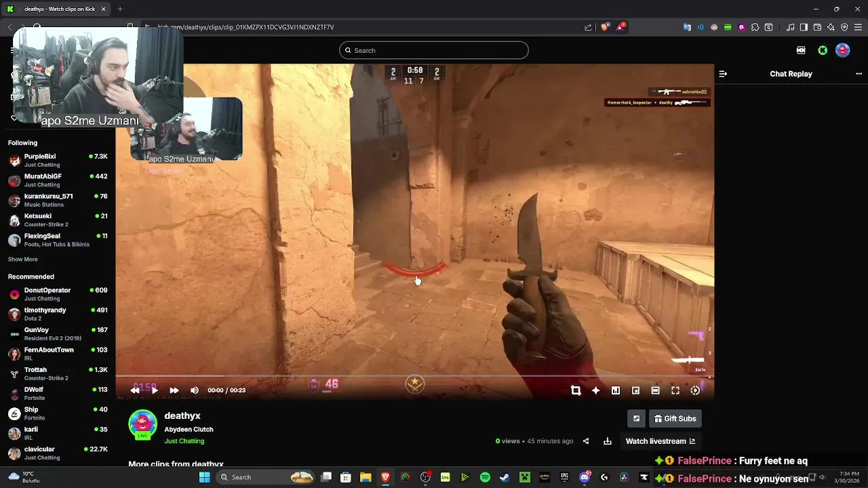Click the icon button beside Gift Subs
Image resolution: width=868 pixels, height=488 pixels.
636,419
